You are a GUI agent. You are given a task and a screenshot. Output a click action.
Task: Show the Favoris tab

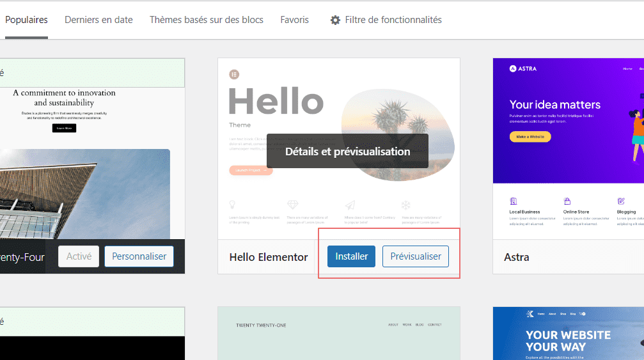click(294, 20)
